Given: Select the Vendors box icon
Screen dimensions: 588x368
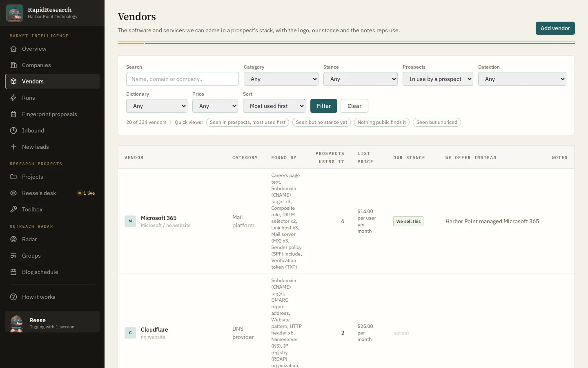Looking at the screenshot, I should pos(13,81).
